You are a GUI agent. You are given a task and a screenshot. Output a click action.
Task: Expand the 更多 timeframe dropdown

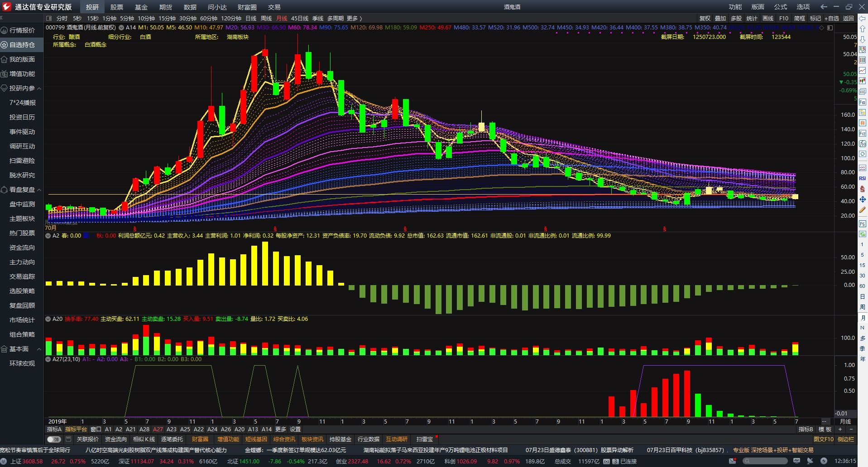pos(354,18)
